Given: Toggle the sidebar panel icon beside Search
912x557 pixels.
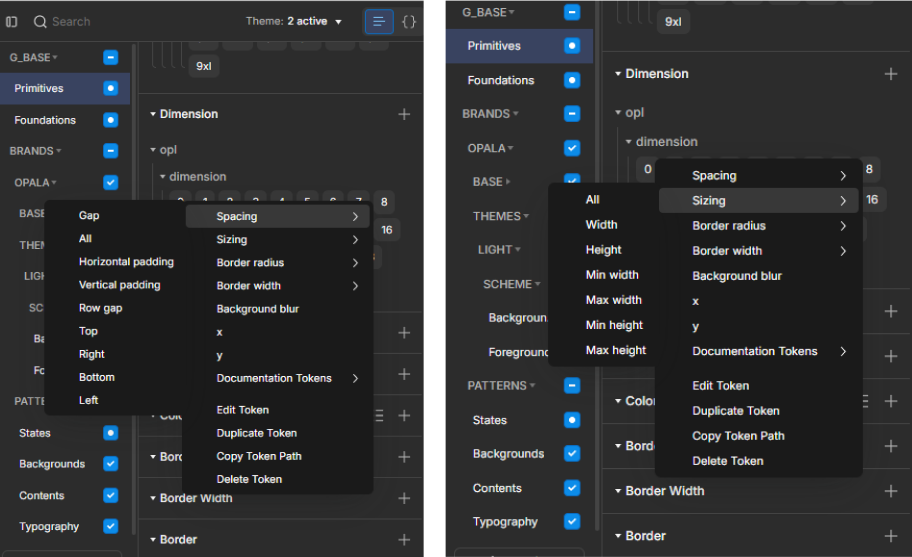Looking at the screenshot, I should click(x=12, y=21).
